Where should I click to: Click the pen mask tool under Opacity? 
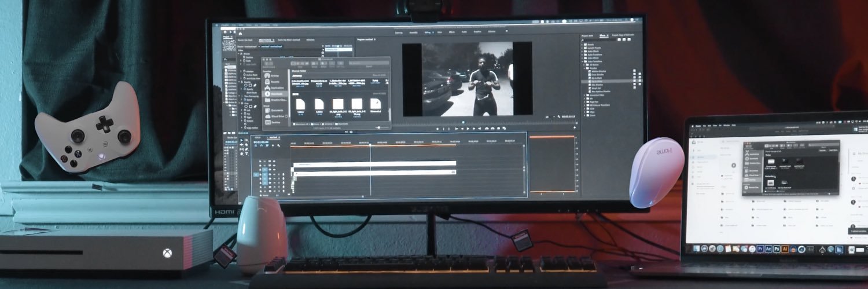[x=255, y=85]
